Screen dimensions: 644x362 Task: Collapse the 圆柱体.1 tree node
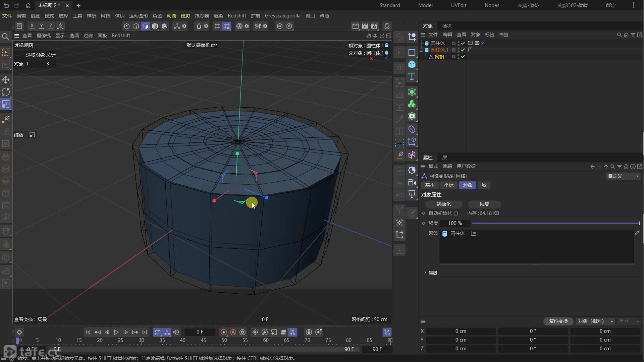coord(422,50)
